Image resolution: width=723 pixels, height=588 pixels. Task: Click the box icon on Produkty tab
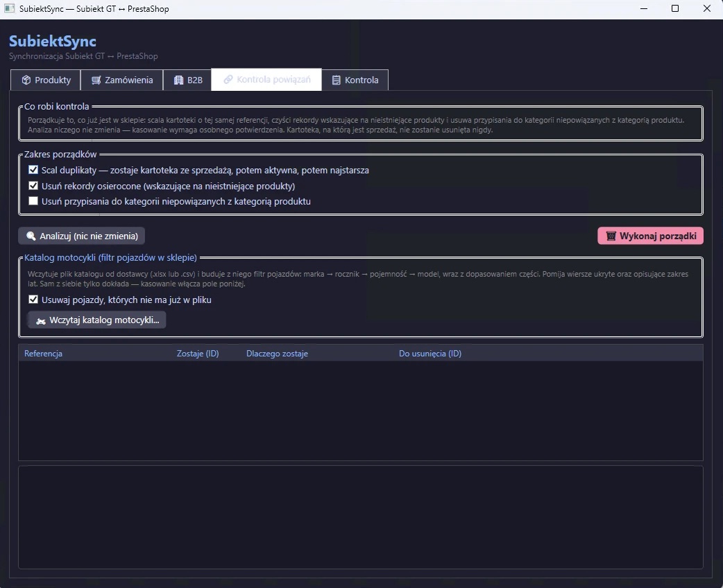coord(26,80)
